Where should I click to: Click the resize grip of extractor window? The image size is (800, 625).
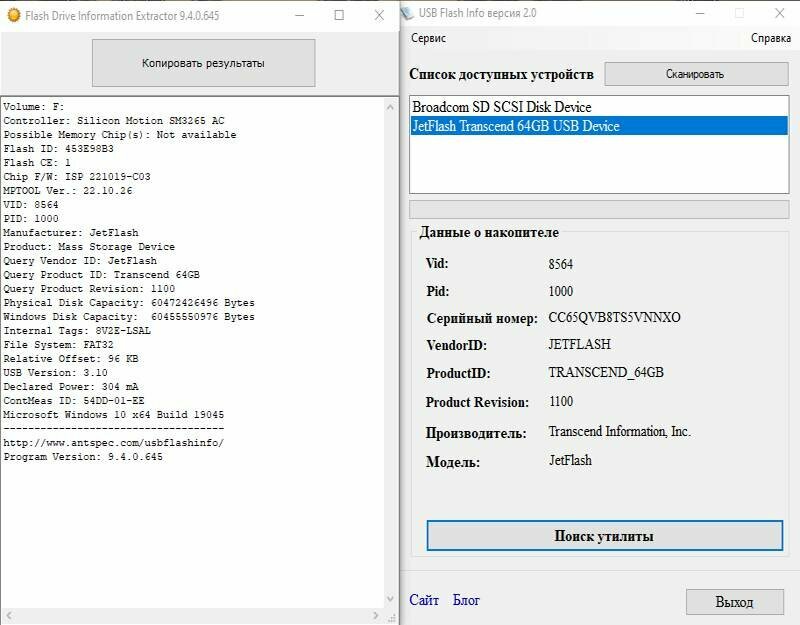click(392, 617)
